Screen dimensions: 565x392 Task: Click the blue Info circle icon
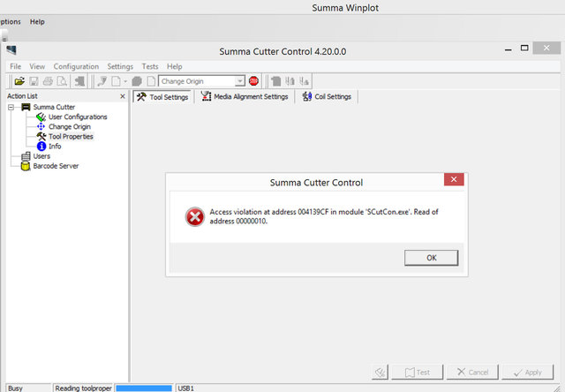point(41,146)
